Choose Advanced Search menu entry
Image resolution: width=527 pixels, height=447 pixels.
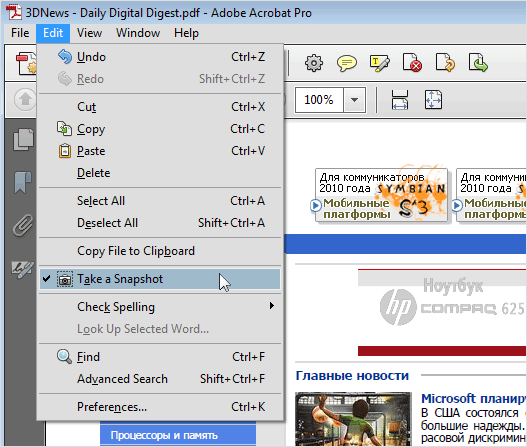pyautogui.click(x=160, y=379)
